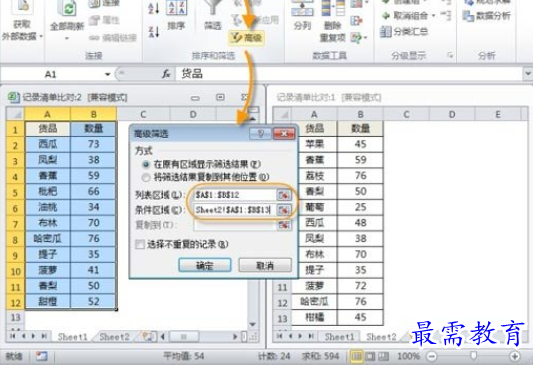Click the Help question mark in dialog
The image size is (533, 365).
click(260, 134)
